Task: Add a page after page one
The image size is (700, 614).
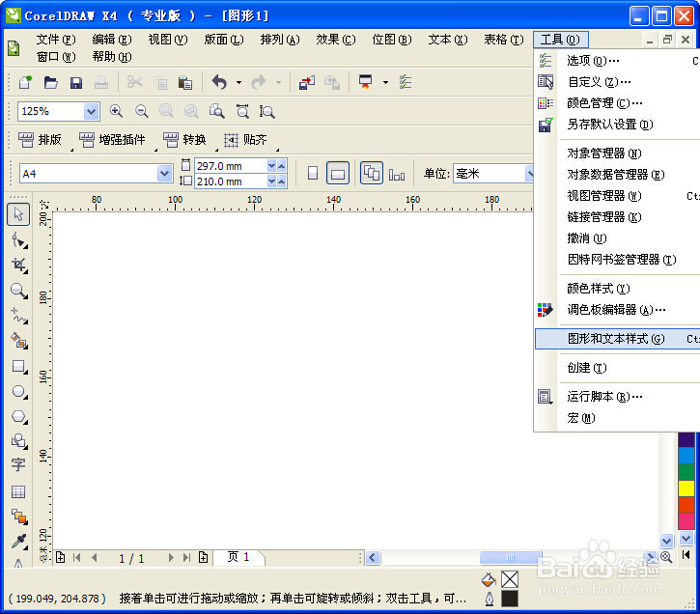Action: (x=203, y=557)
